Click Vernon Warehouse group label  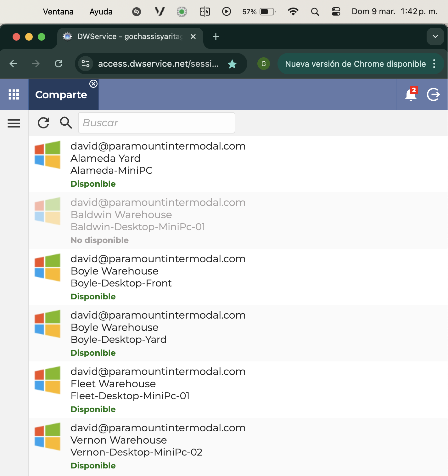(x=119, y=440)
